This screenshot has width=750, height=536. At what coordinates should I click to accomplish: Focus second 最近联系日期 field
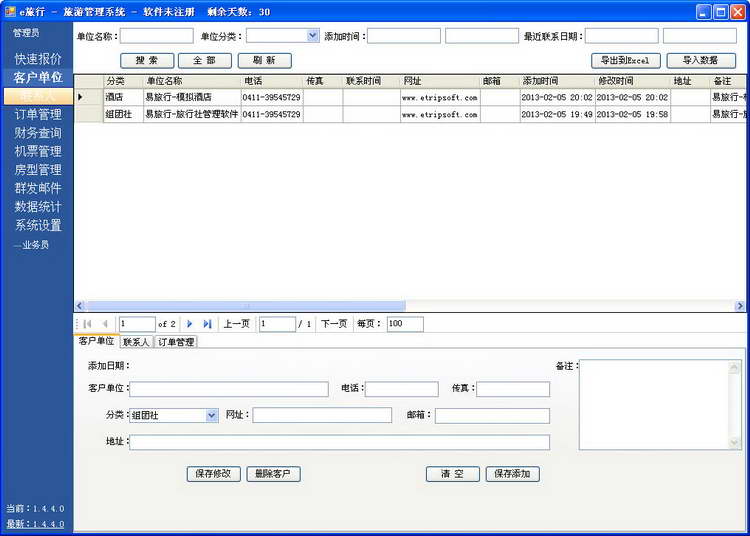point(700,36)
